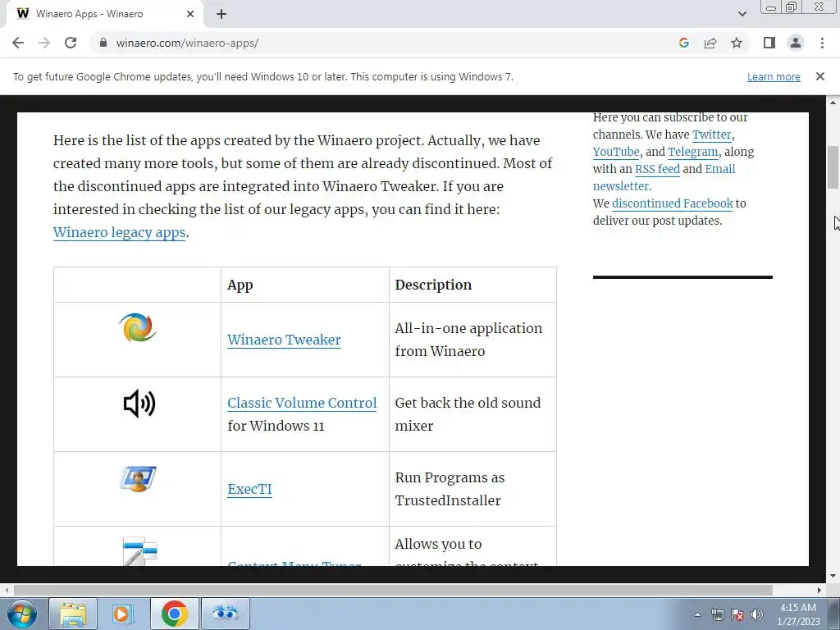Click the Google icon in the address bar
Image resolution: width=840 pixels, height=630 pixels.
(683, 43)
